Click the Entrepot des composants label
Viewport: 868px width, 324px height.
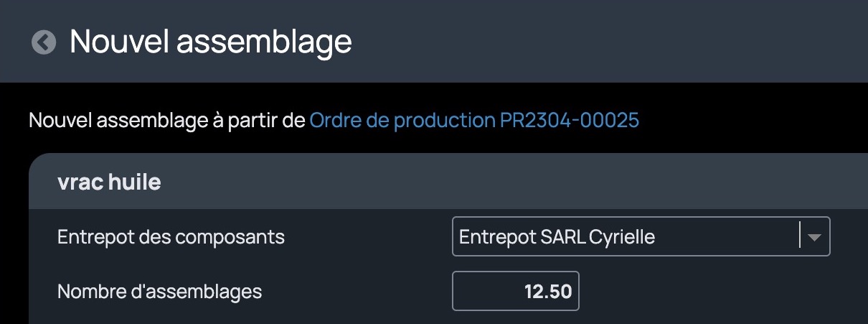tap(171, 236)
